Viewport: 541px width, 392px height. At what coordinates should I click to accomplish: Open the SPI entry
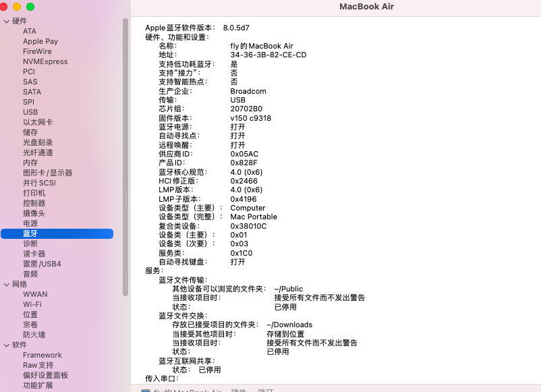coord(28,102)
